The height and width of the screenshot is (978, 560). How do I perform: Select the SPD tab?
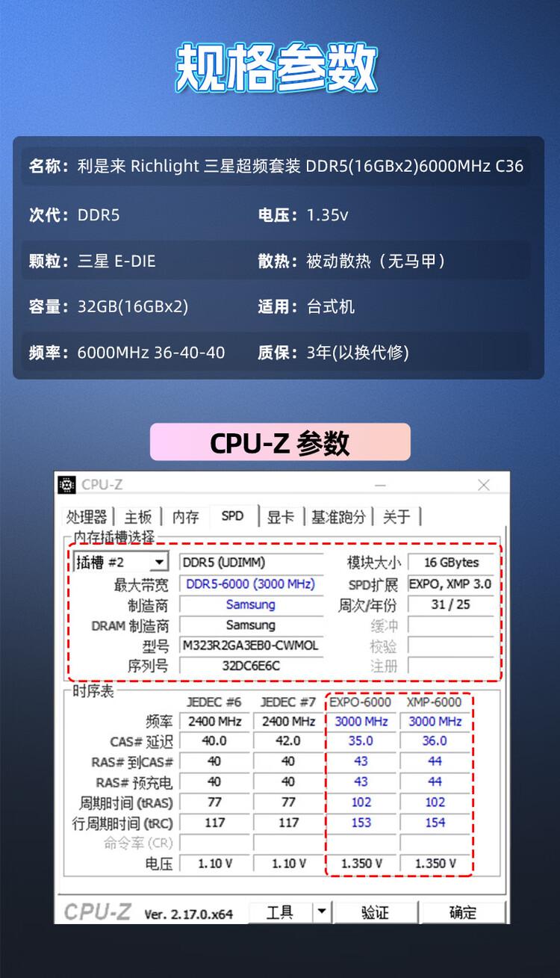[x=232, y=516]
